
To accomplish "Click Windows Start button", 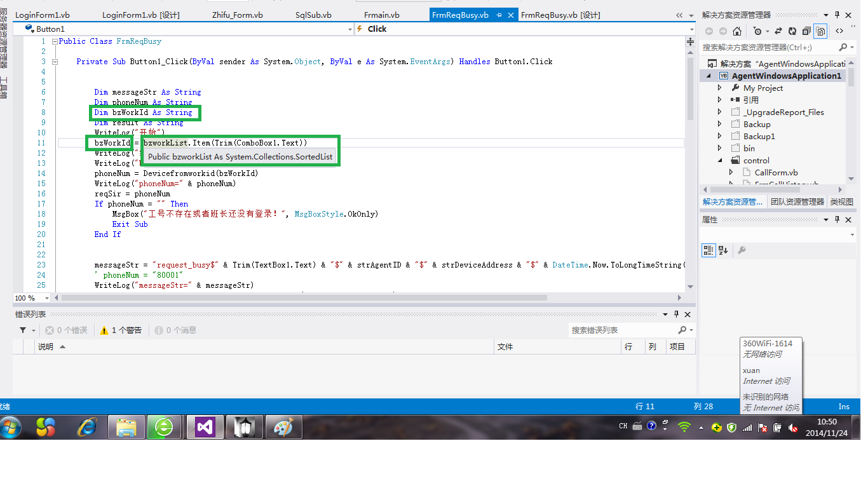I will (x=11, y=427).
